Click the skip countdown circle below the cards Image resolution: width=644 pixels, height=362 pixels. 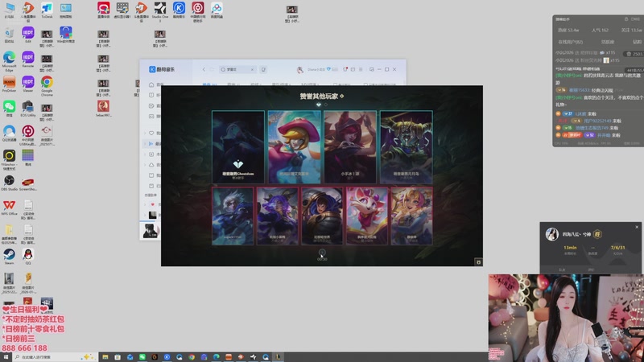pyautogui.click(x=322, y=253)
